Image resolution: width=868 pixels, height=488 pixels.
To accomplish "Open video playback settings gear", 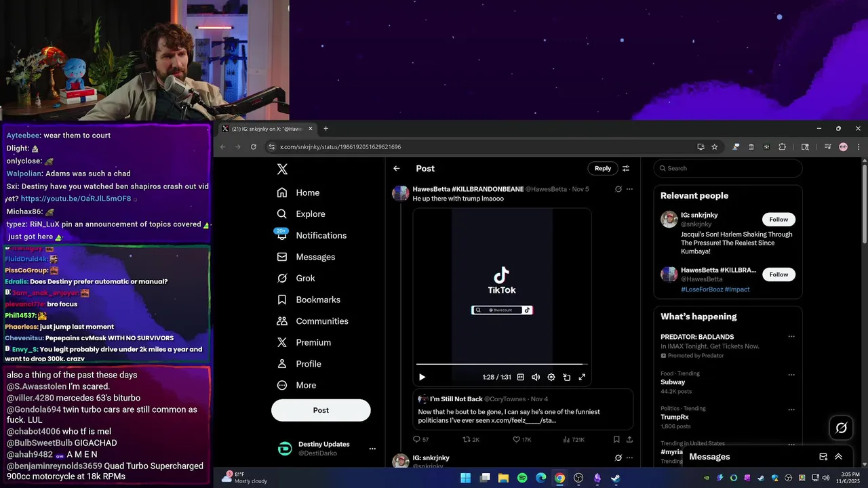I will pyautogui.click(x=551, y=377).
